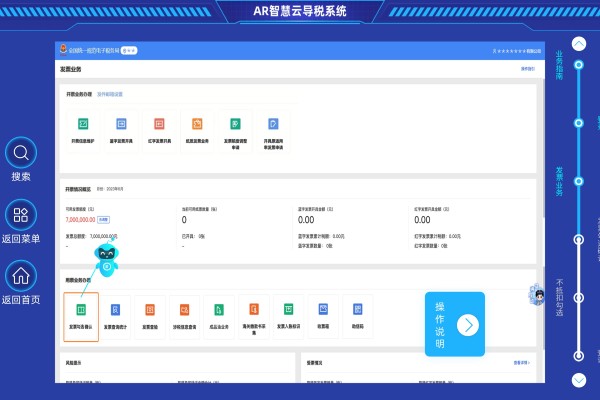This screenshot has height=400, width=600.
Task: Click the 查看详情 link in 受票情况
Action: [522, 362]
